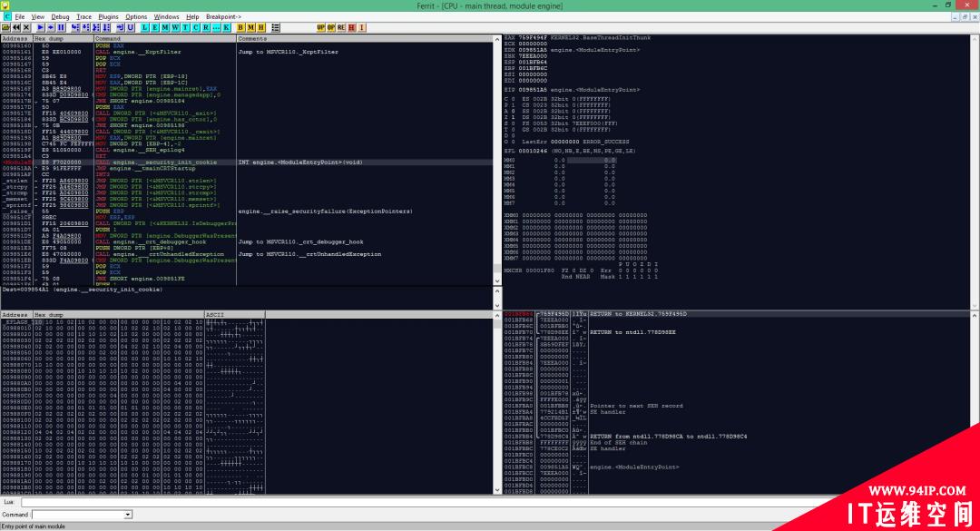This screenshot has height=531, width=980.
Task: Show the Log window via L icon
Action: [x=145, y=27]
